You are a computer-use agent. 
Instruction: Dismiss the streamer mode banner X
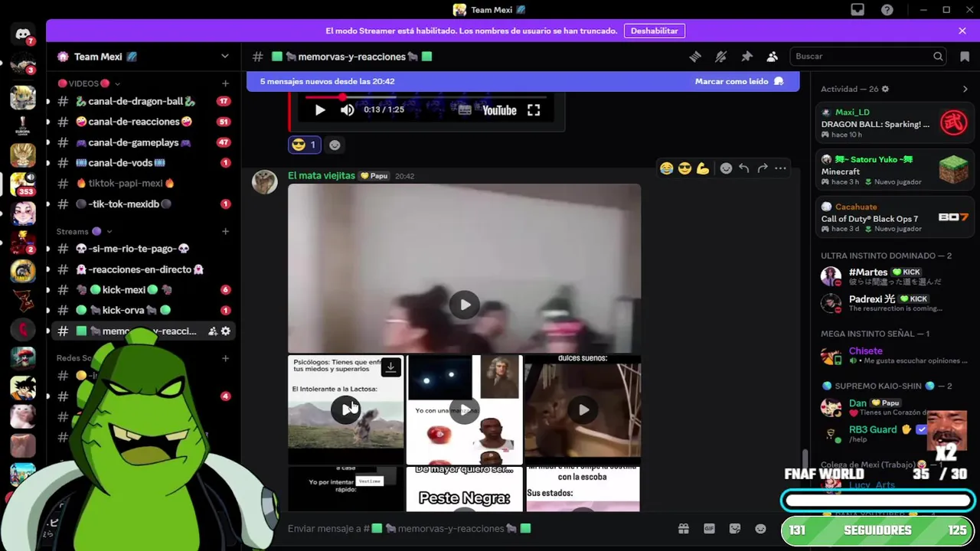[962, 31]
